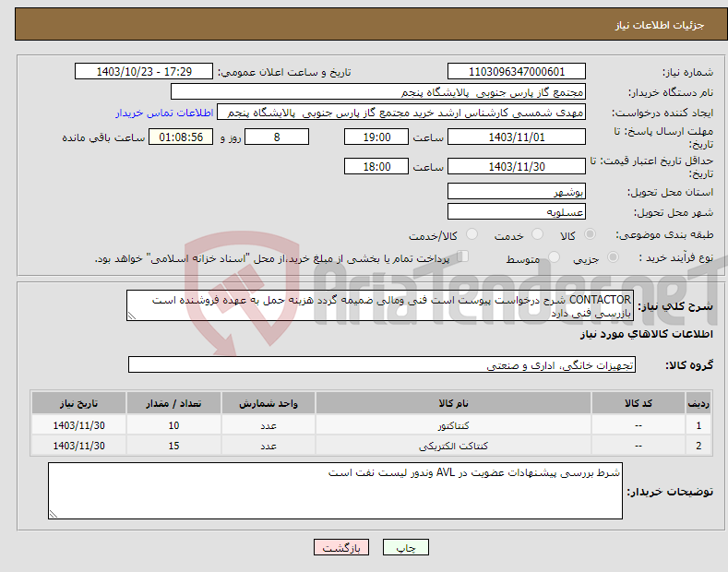This screenshot has height=572, width=728.
Task: Open اطلاعات تماس خریدار link
Action: click(164, 113)
